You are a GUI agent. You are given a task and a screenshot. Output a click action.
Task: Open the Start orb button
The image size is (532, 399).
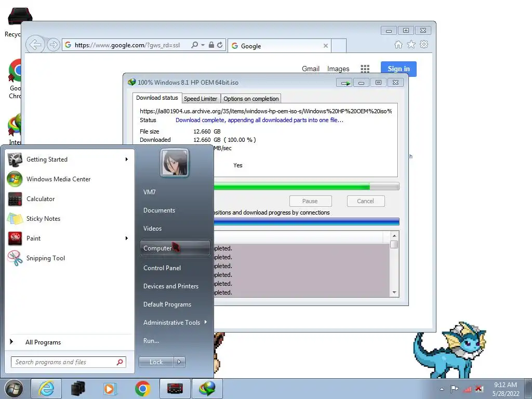(x=14, y=389)
